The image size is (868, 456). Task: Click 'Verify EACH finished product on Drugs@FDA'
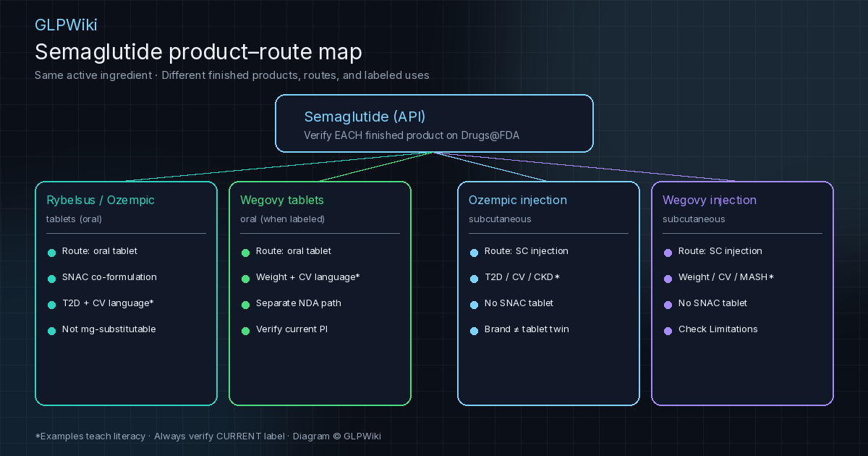coord(412,135)
